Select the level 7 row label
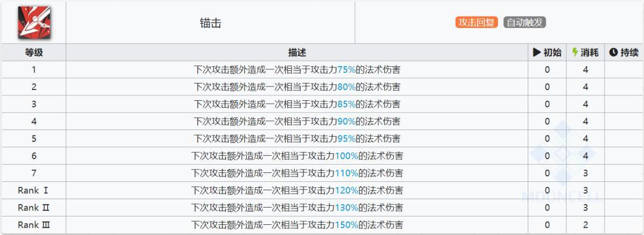 33,174
